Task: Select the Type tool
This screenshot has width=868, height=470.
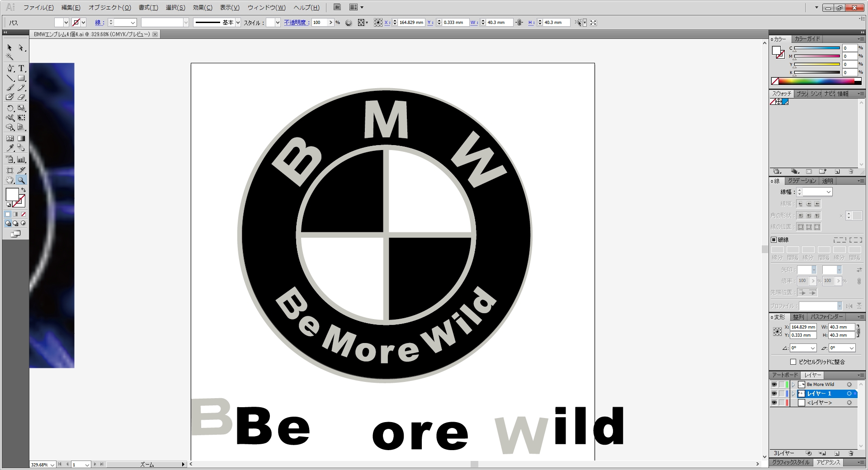Action: pos(21,68)
